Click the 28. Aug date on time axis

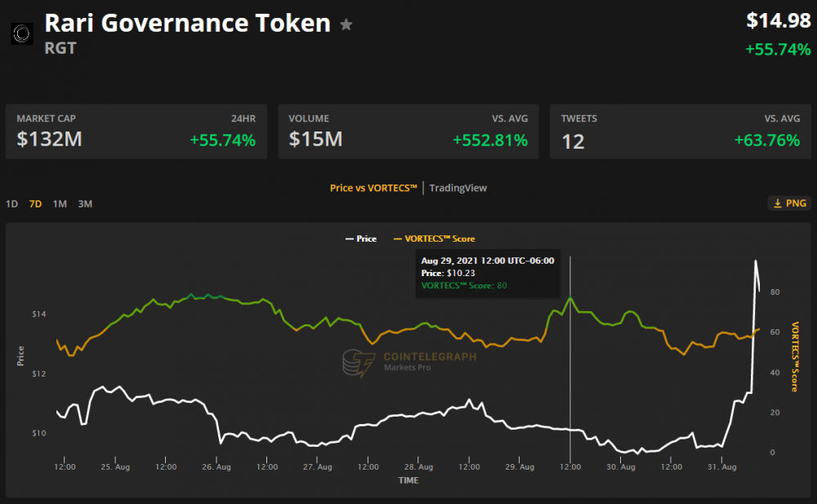[418, 467]
